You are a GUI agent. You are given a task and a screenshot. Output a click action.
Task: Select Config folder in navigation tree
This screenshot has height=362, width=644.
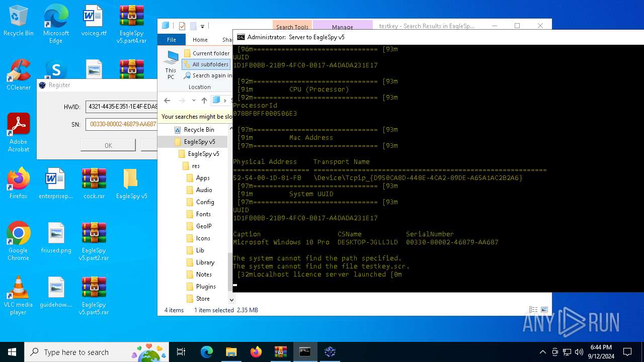[x=205, y=202]
